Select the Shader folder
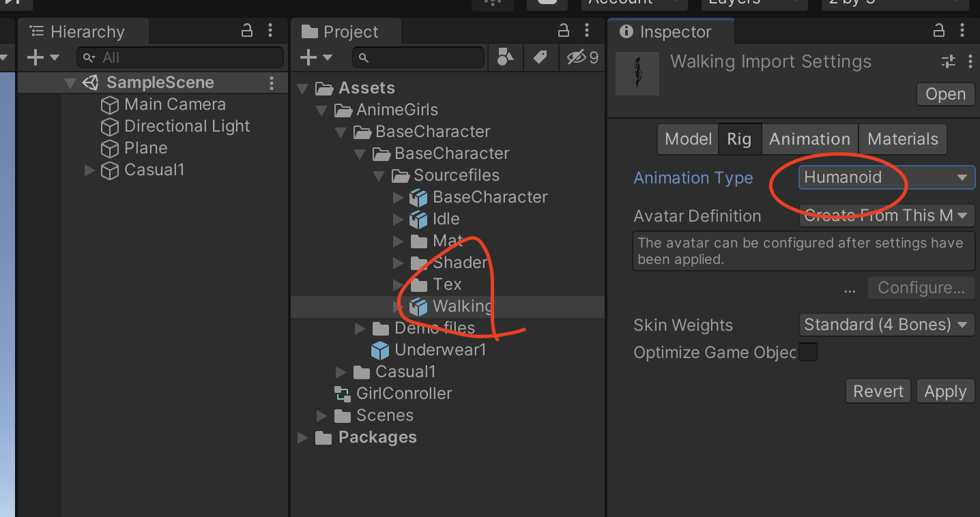The height and width of the screenshot is (517, 980). click(461, 263)
